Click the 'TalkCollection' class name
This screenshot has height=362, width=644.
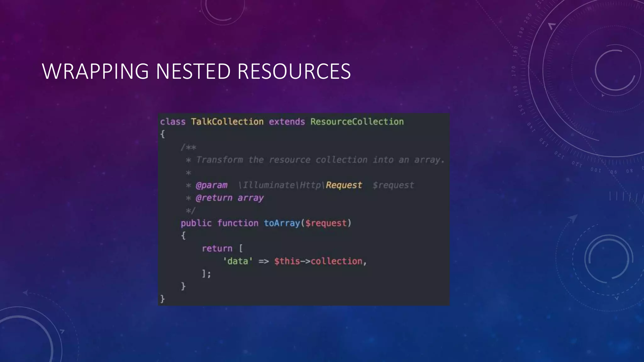tap(227, 122)
